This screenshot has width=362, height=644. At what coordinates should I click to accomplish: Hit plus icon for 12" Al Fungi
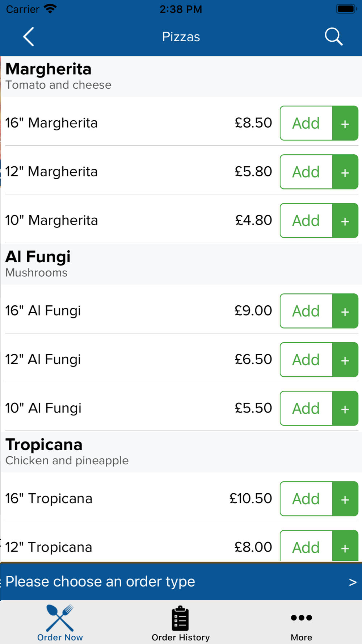[345, 360]
